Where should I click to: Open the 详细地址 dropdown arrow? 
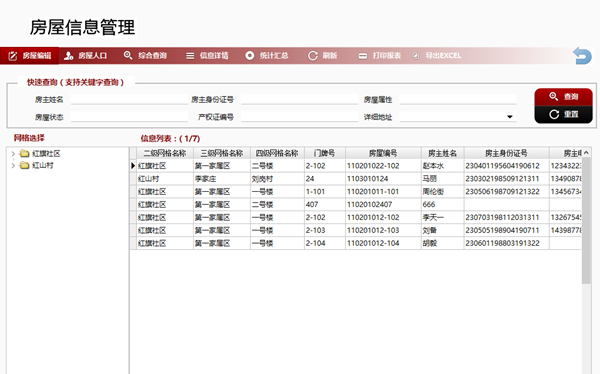510,117
